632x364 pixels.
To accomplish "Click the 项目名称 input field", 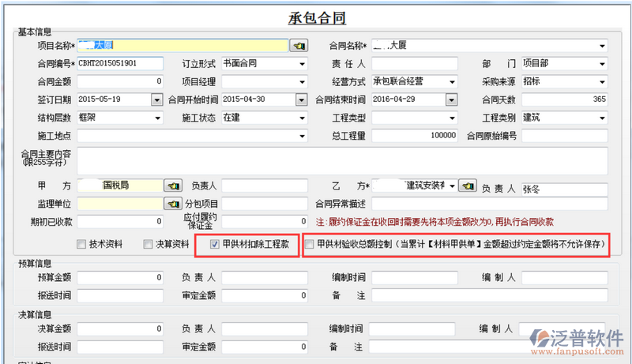I will (x=182, y=46).
